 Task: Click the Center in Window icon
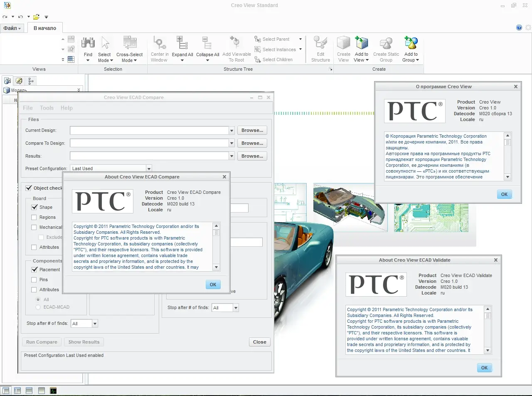coord(160,43)
